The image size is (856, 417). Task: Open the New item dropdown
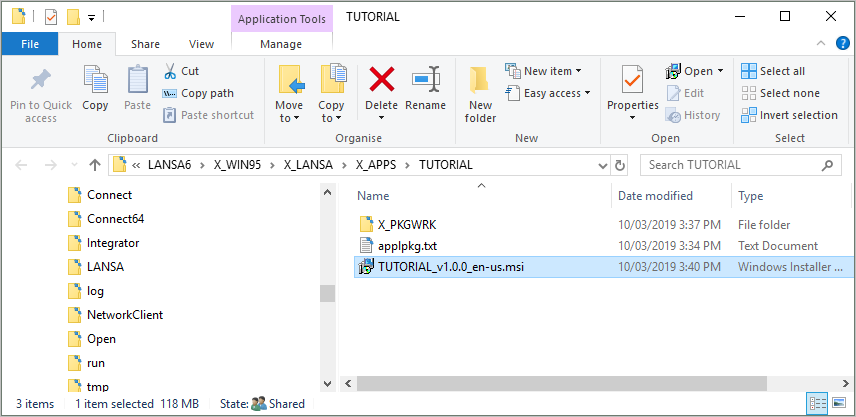coord(544,71)
